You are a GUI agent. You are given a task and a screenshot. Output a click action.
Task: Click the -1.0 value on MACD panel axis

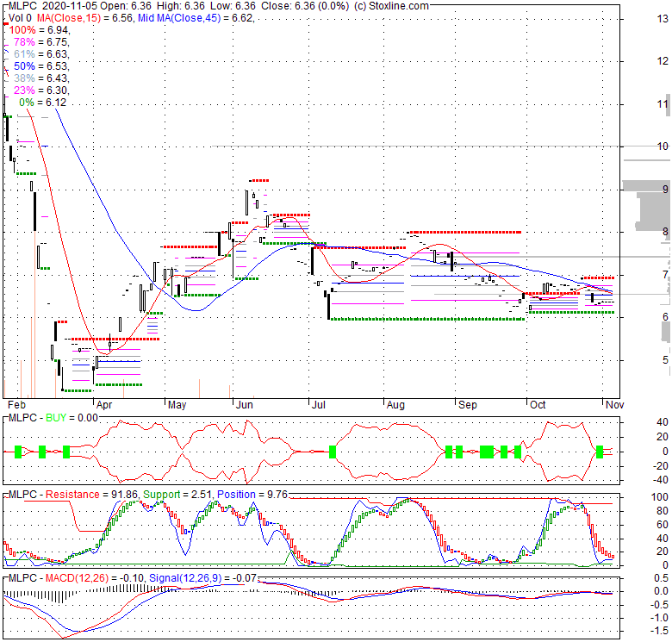tap(661, 618)
